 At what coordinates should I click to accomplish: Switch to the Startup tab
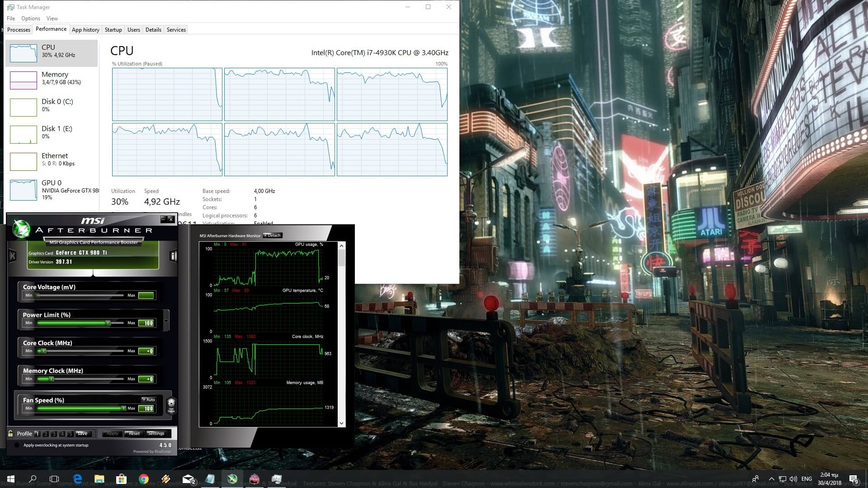coord(113,30)
